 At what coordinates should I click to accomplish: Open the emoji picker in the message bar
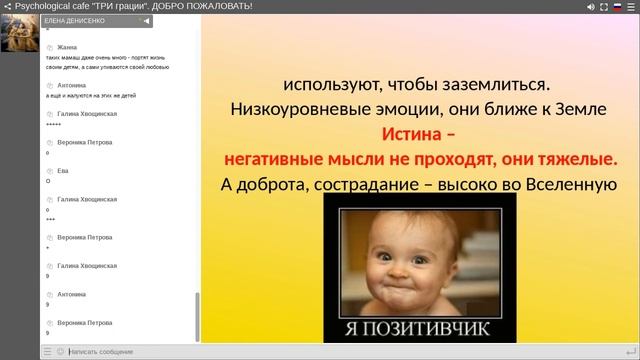point(60,351)
